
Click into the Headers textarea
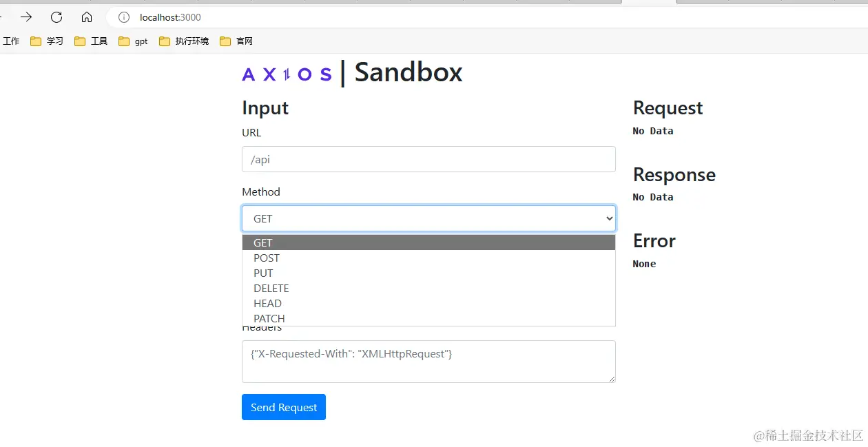(428, 362)
